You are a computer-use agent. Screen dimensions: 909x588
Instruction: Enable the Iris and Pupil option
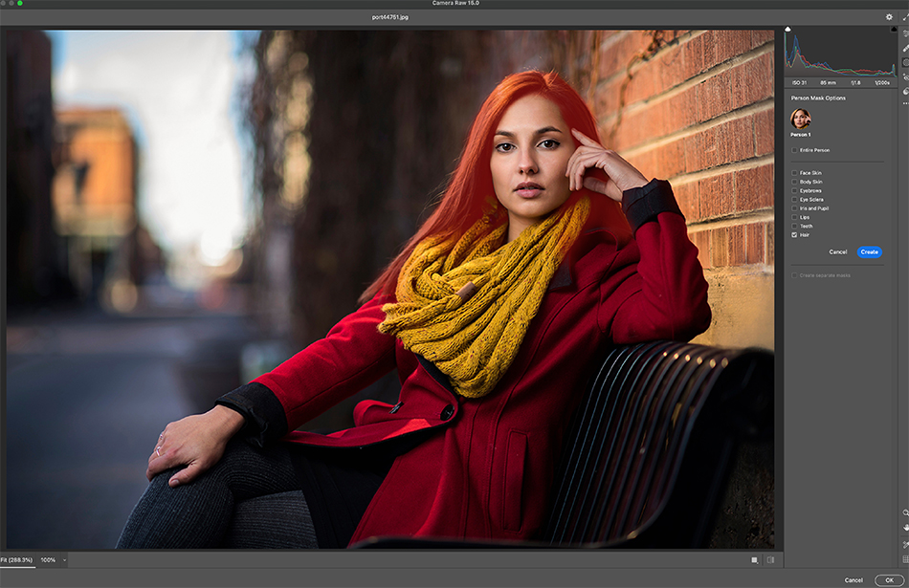click(794, 208)
